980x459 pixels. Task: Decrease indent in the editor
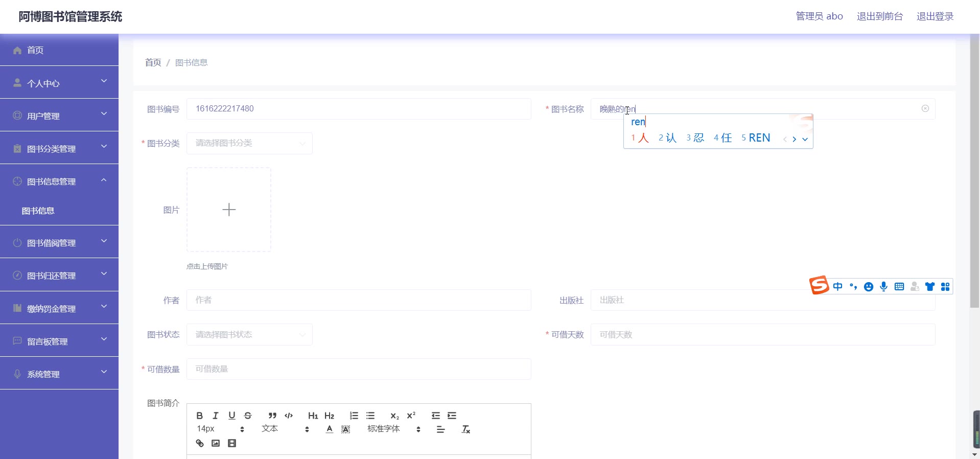pyautogui.click(x=436, y=416)
